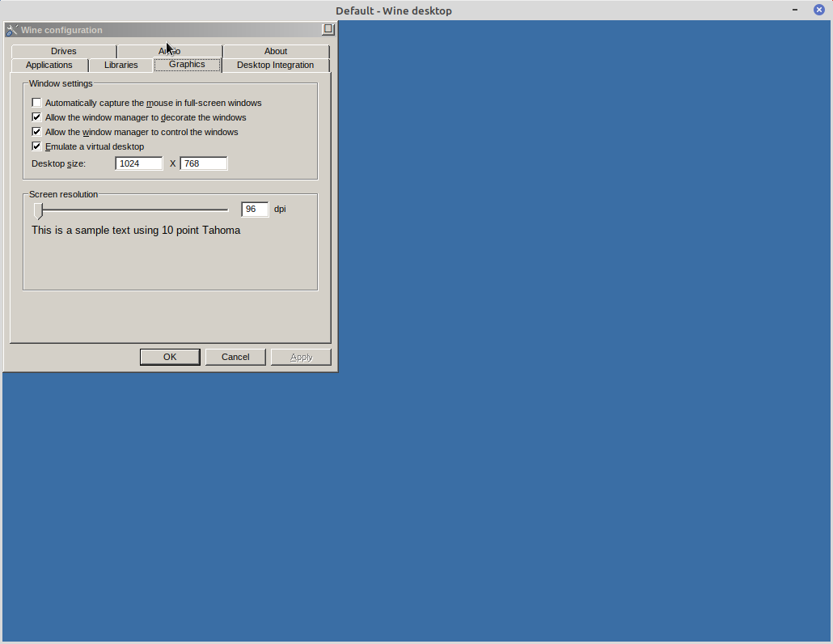Close the Wine desktop window
Viewport: 833px width, 644px height.
pos(818,10)
